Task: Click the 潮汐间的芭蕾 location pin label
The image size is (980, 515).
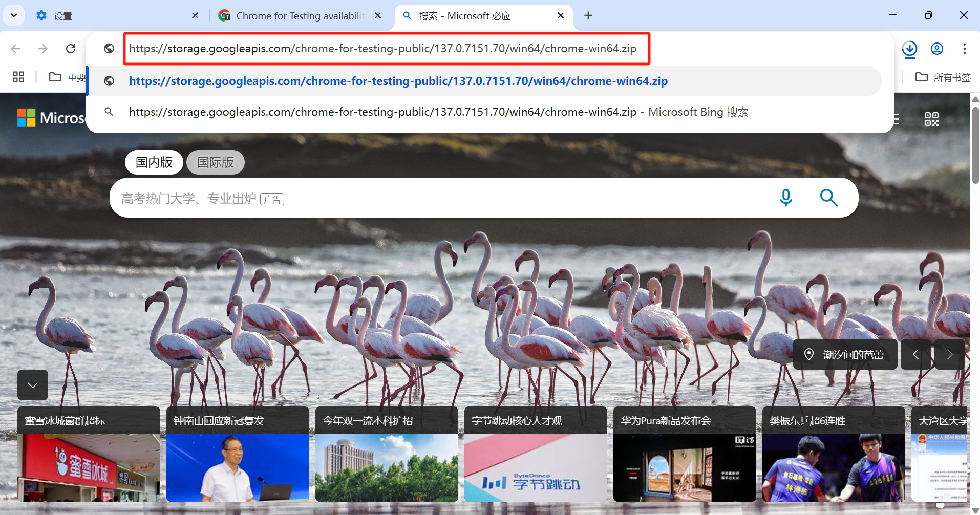Action: point(845,354)
